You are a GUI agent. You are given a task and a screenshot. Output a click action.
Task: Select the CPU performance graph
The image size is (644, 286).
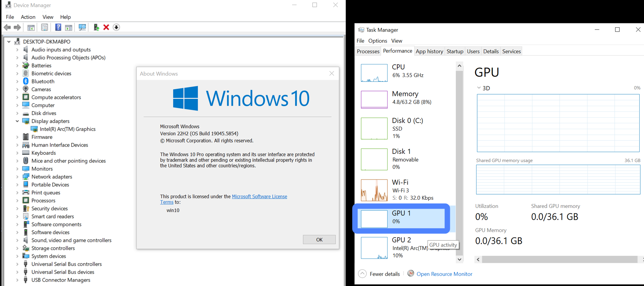pos(374,73)
